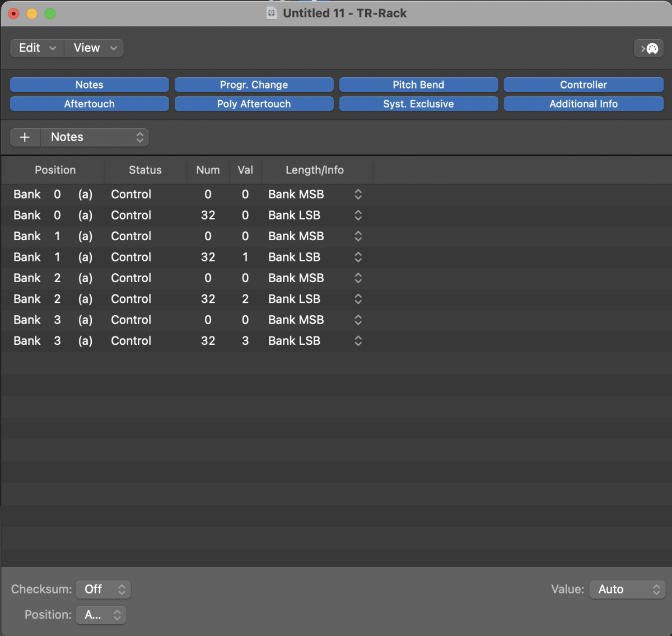Open Bank LSB stepper in Bank 0 row
Screen dimensions: 672x636
point(358,215)
